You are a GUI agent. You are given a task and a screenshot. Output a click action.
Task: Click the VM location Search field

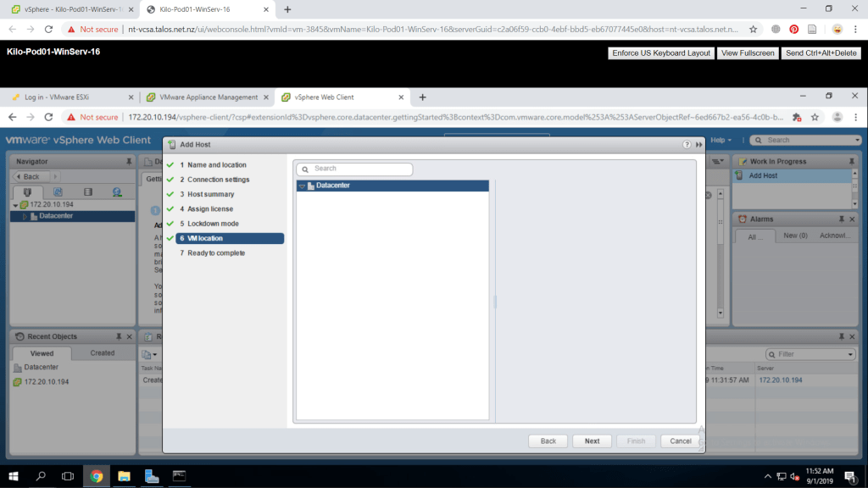point(359,169)
